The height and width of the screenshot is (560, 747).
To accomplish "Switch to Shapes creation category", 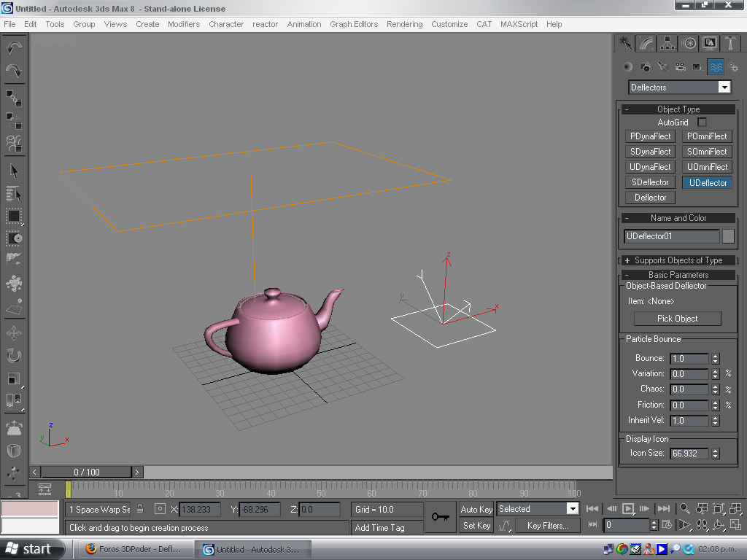I will (646, 67).
